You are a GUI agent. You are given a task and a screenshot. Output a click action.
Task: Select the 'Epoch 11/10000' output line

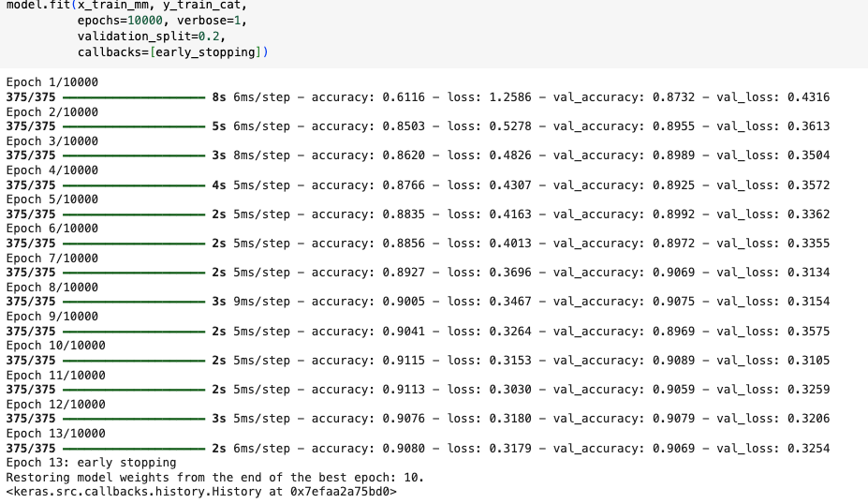pyautogui.click(x=55, y=375)
